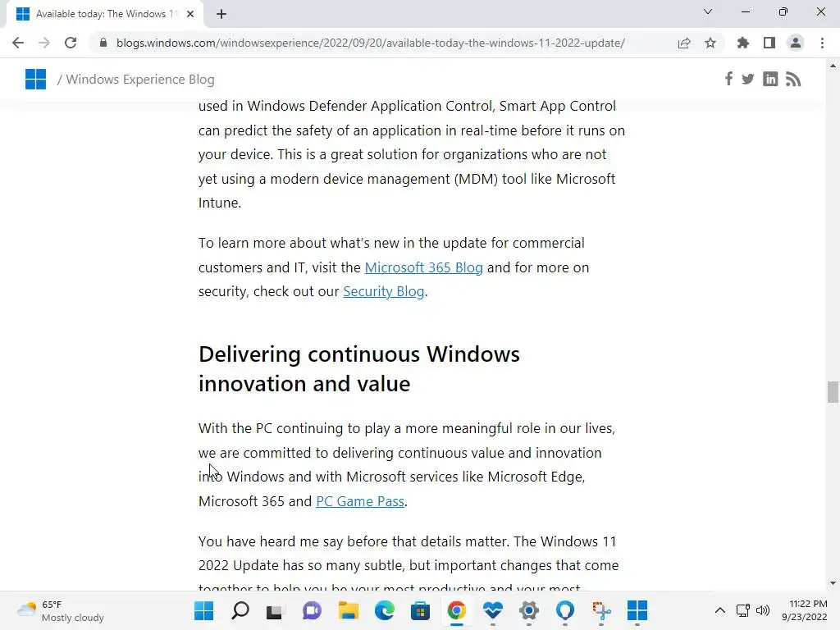Image resolution: width=840 pixels, height=630 pixels.
Task: Go back to the previous page
Action: pyautogui.click(x=18, y=43)
